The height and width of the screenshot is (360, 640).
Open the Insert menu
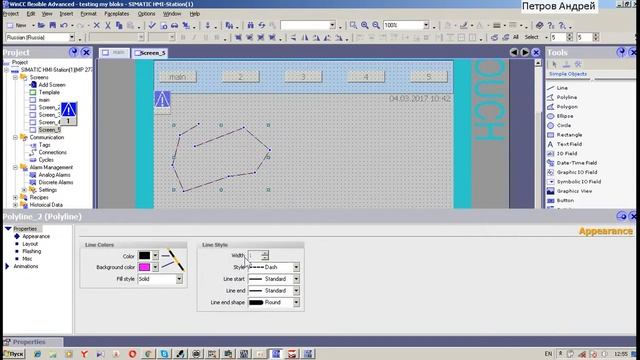pos(66,13)
